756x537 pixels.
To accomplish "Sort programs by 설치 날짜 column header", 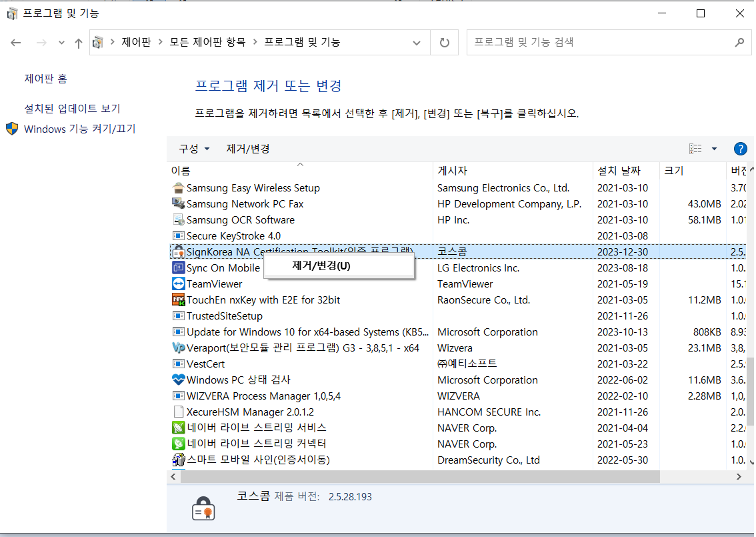I will [620, 170].
